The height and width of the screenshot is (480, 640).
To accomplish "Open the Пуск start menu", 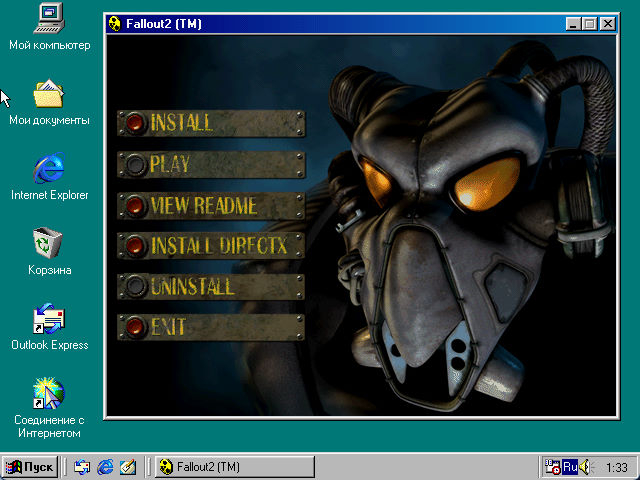I will coord(30,467).
